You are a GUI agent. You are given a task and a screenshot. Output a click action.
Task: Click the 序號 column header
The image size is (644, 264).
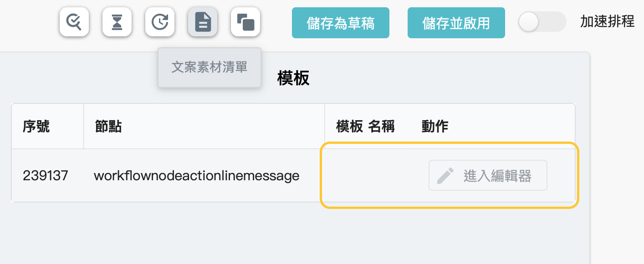(x=36, y=127)
